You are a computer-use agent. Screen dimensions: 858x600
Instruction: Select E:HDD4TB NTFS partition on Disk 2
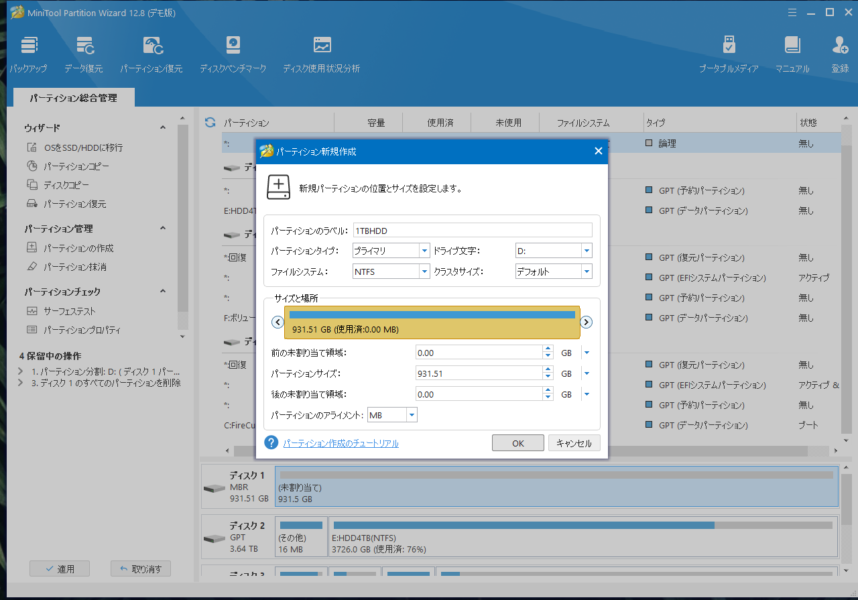coord(583,537)
